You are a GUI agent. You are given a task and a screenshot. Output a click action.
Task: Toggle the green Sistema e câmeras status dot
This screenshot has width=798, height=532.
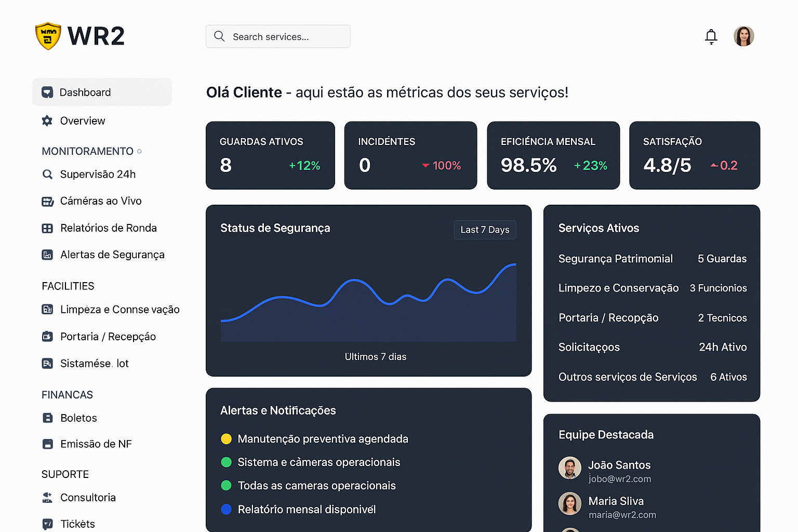point(227,462)
